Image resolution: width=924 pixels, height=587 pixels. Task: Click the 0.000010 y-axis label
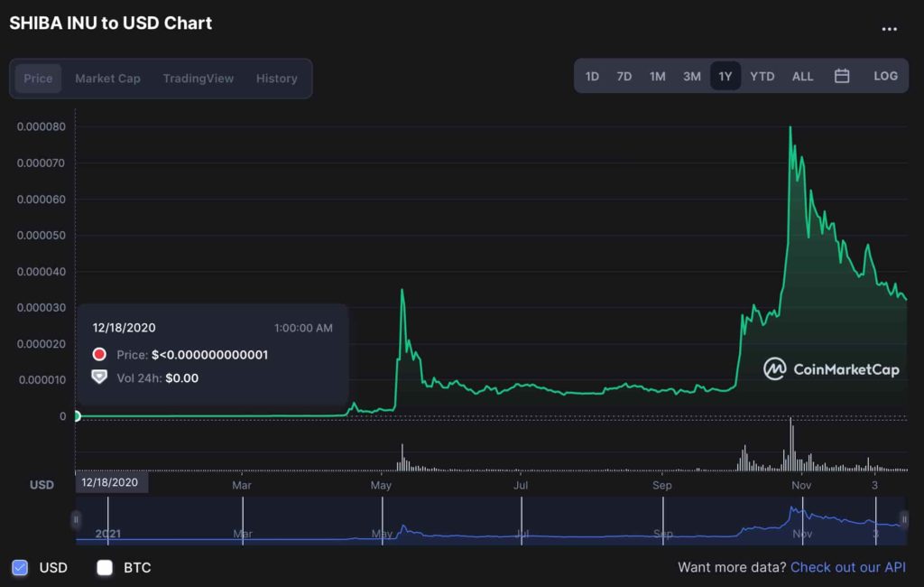coord(42,380)
